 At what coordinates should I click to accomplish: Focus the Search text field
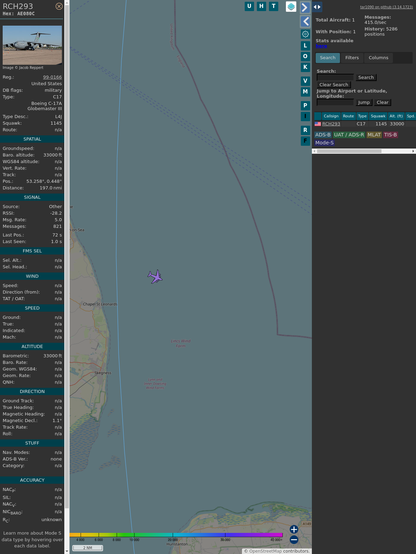click(x=335, y=77)
